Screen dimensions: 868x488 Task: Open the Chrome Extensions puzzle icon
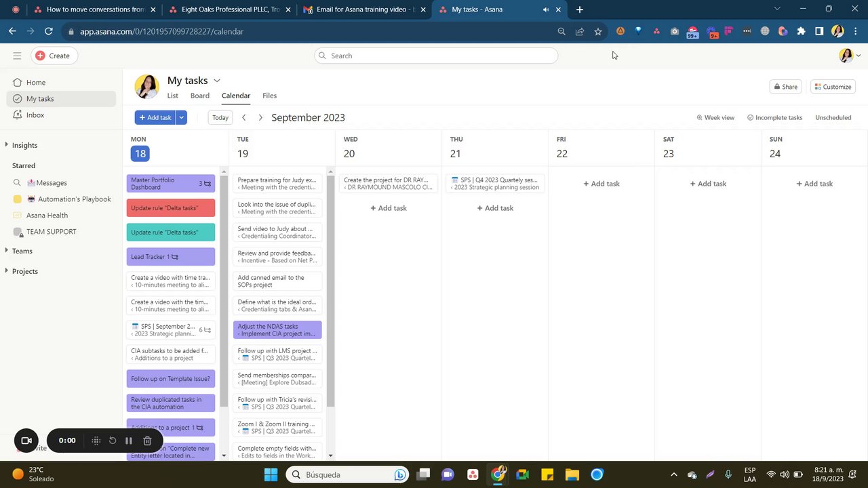pos(801,31)
